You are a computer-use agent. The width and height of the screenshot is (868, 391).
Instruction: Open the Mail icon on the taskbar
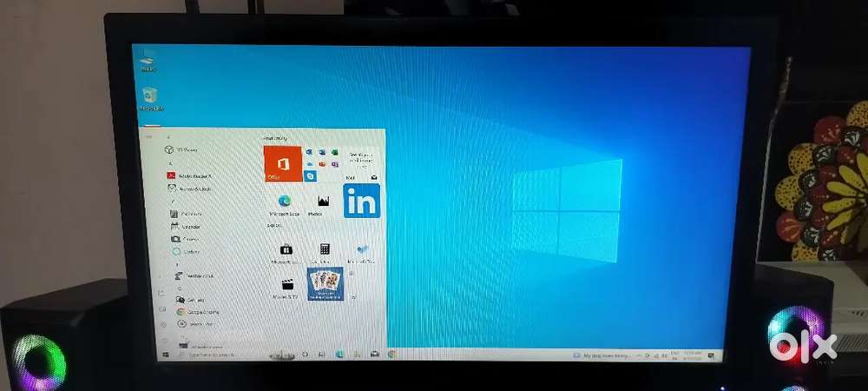[x=375, y=355]
